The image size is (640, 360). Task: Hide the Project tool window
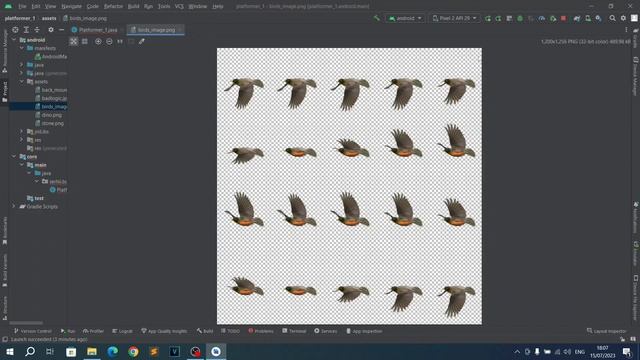point(62,30)
